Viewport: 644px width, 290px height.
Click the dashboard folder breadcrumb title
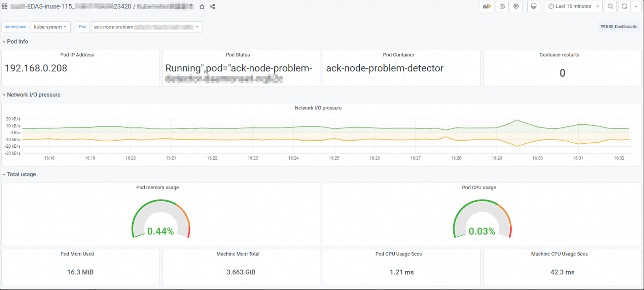(71, 6)
